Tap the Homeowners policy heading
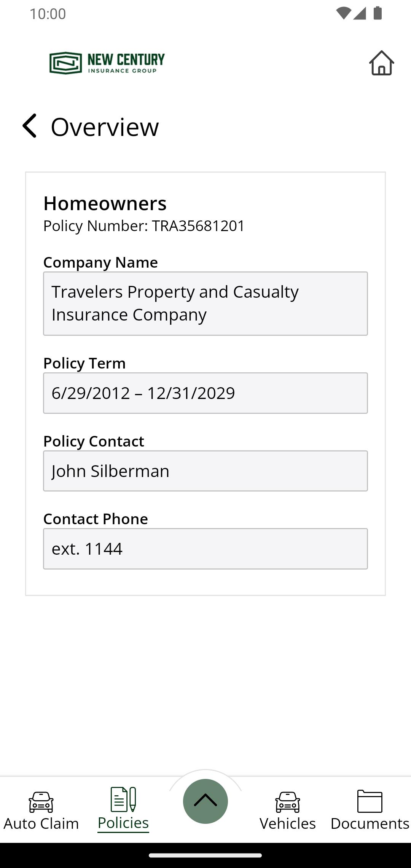Screen dimensions: 411x868 (x=105, y=203)
